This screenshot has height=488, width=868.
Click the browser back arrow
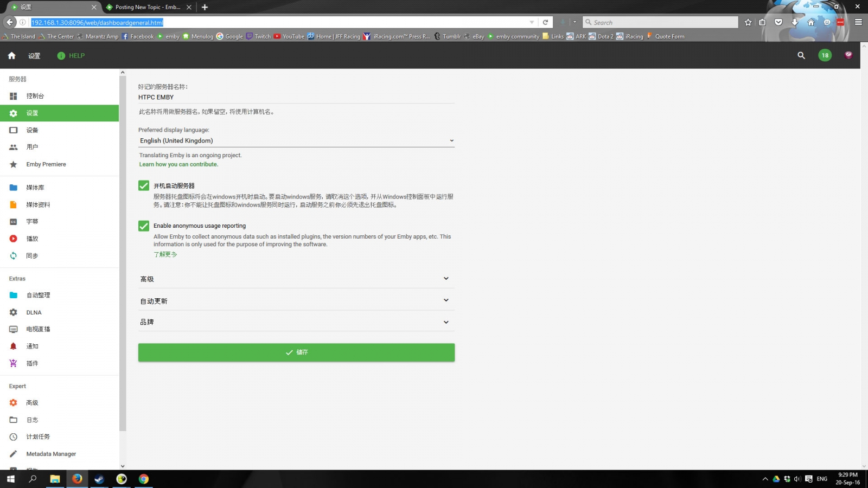click(x=10, y=22)
